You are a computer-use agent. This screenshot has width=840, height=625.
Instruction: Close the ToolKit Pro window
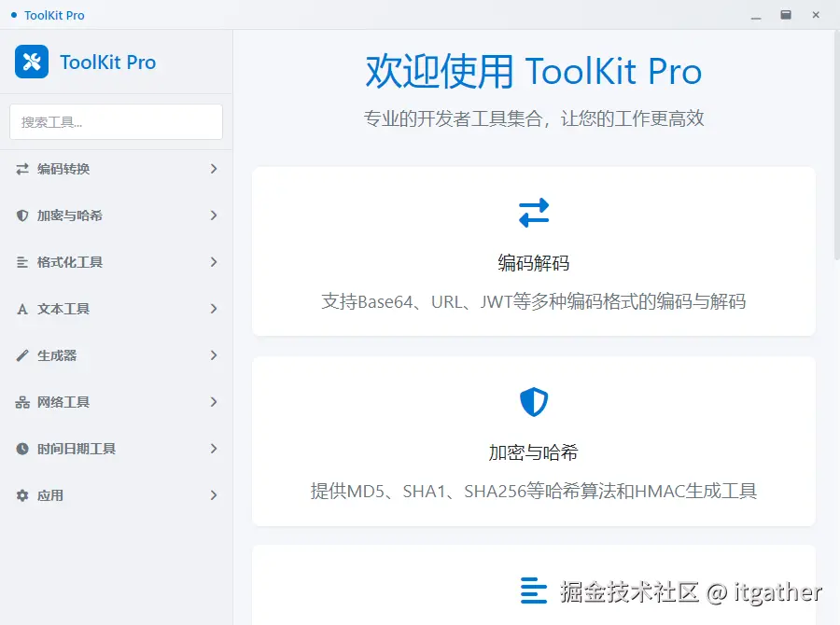click(x=816, y=15)
